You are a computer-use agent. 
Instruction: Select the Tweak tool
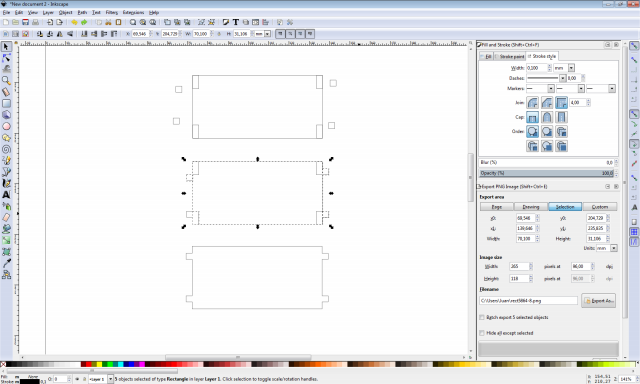(x=6, y=69)
